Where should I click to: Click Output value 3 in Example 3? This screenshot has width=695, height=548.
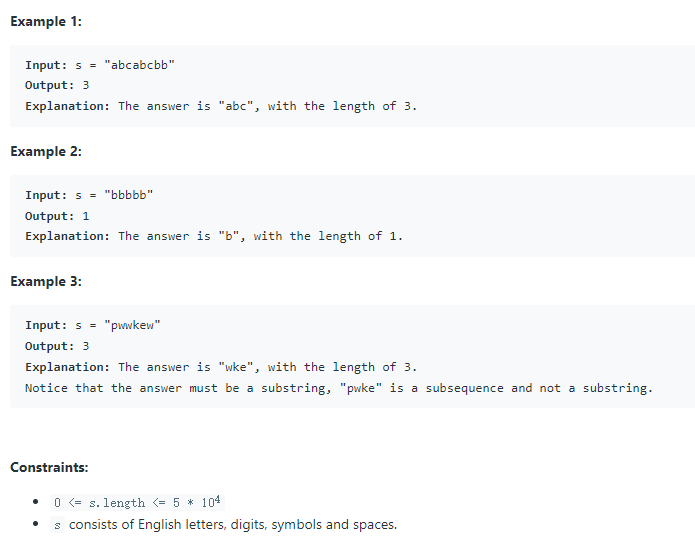coord(86,346)
